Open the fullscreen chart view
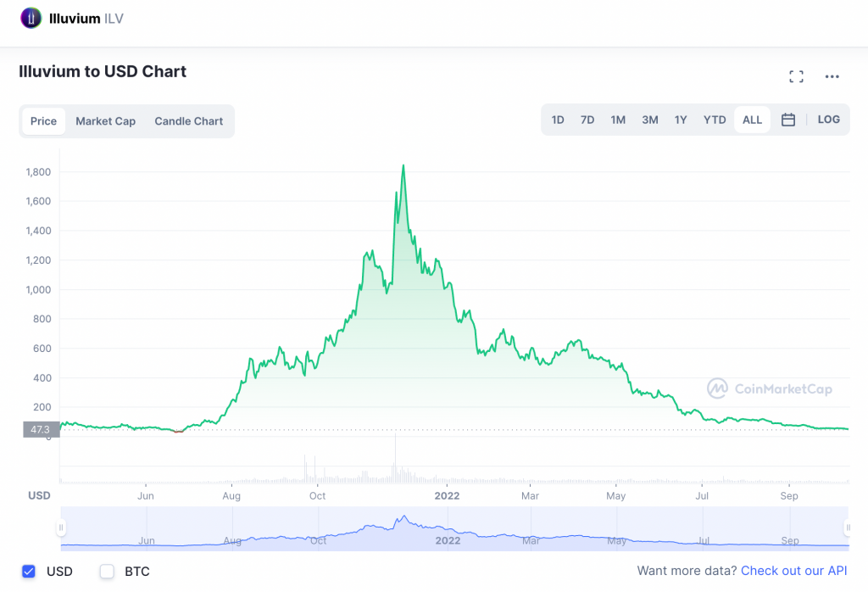The image size is (868, 592). tap(796, 76)
